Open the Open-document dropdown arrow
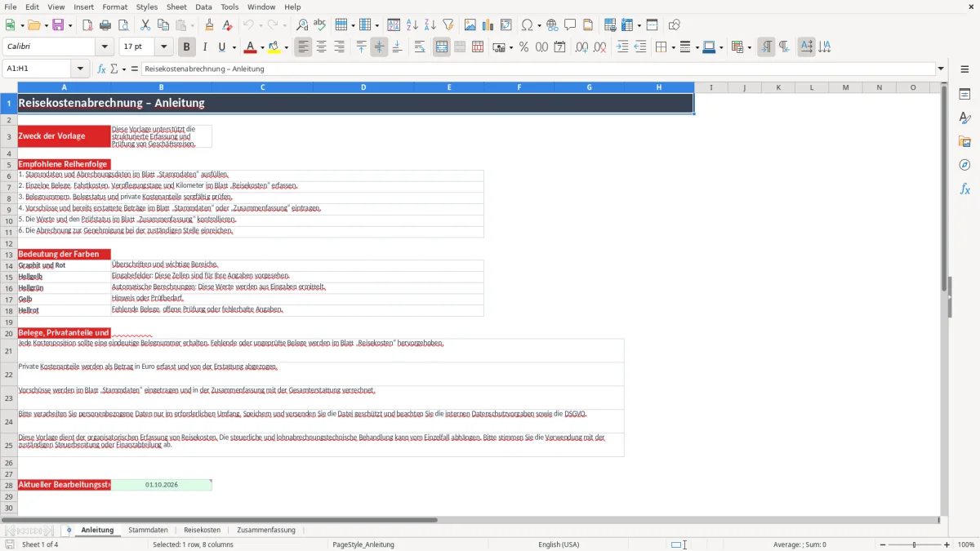 point(45,25)
